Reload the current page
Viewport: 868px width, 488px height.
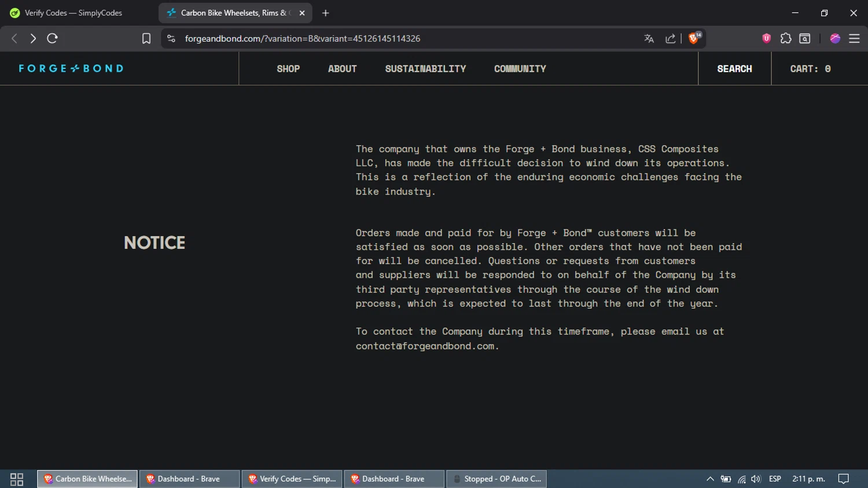coord(52,38)
